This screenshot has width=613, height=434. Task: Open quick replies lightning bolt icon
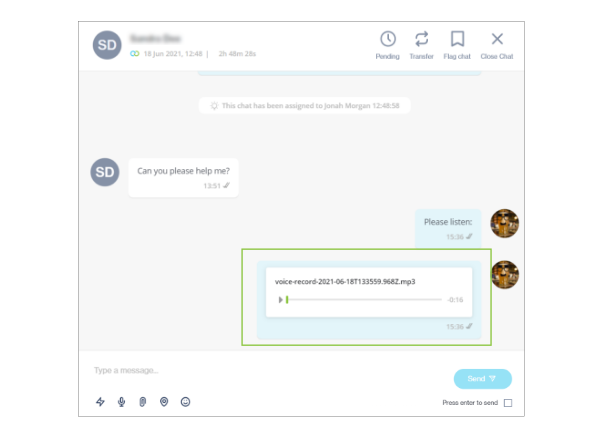(x=100, y=402)
